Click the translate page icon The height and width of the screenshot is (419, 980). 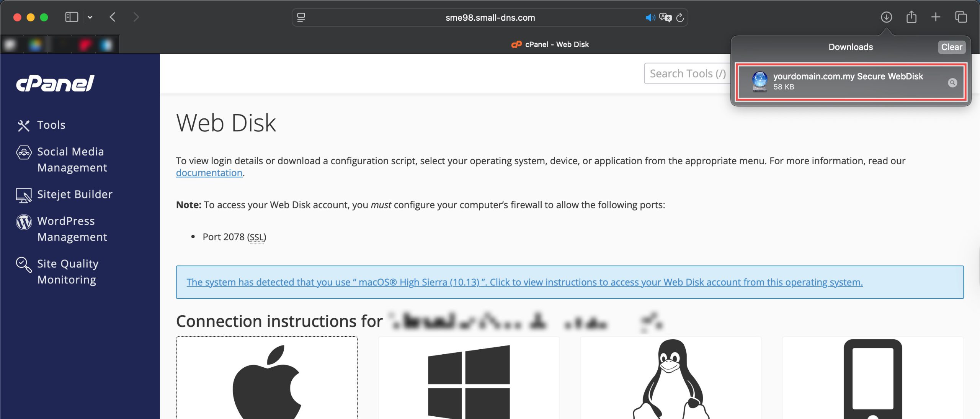click(x=665, y=18)
